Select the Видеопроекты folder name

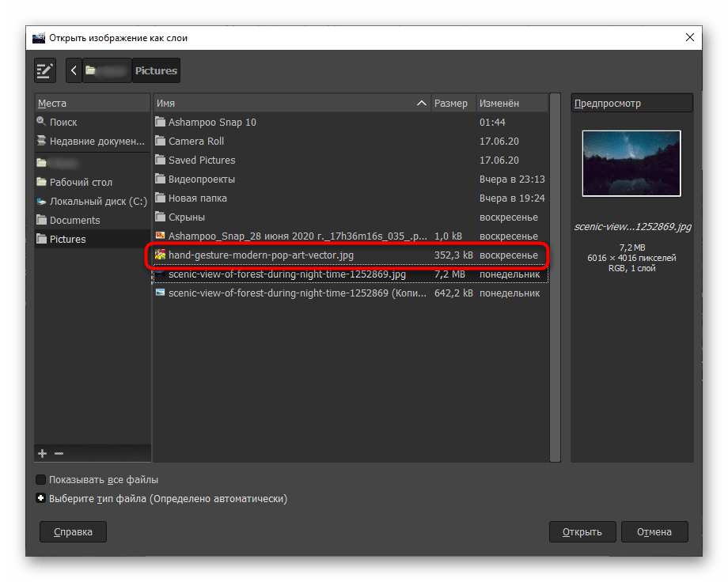point(202,180)
